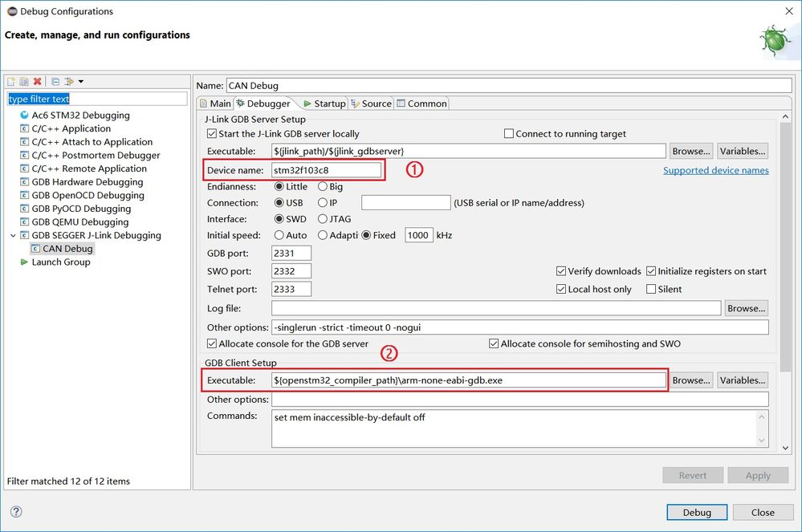802x532 pixels.
Task: Switch to the Startup tab
Action: click(325, 104)
